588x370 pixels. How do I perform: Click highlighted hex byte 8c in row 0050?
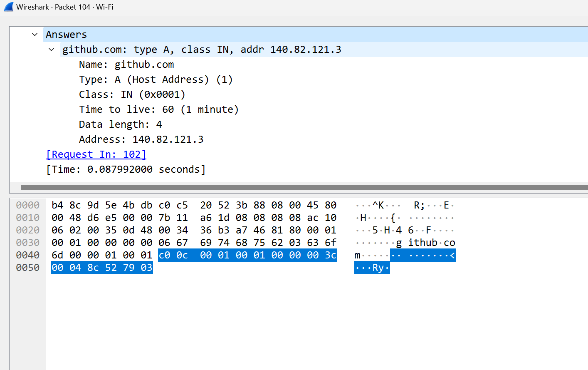[93, 268]
